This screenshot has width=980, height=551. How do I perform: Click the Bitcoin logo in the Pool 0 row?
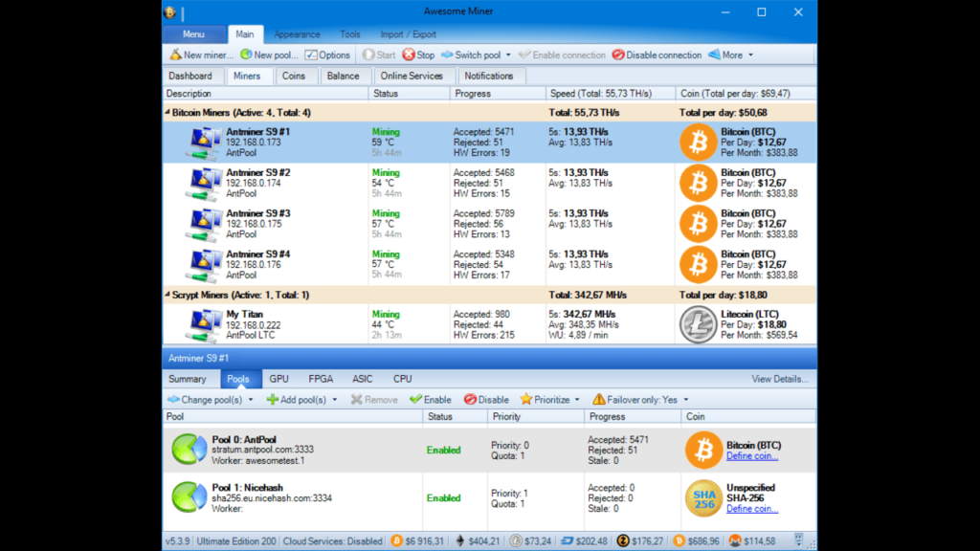[x=703, y=450]
